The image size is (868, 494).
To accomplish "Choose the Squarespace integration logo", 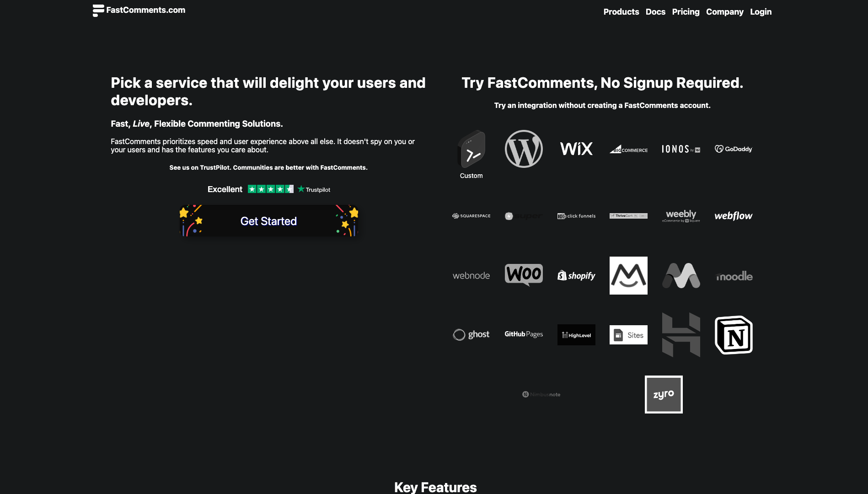I will (472, 215).
